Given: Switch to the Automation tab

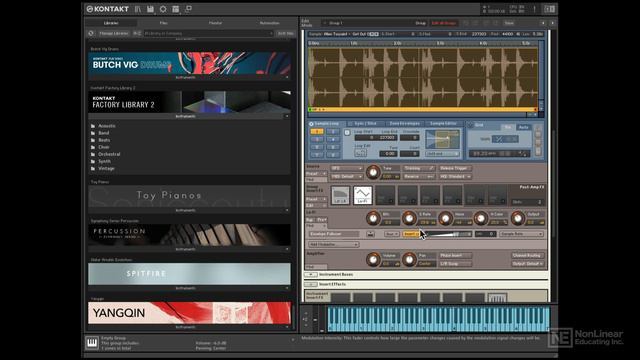Looking at the screenshot, I should coord(269,23).
